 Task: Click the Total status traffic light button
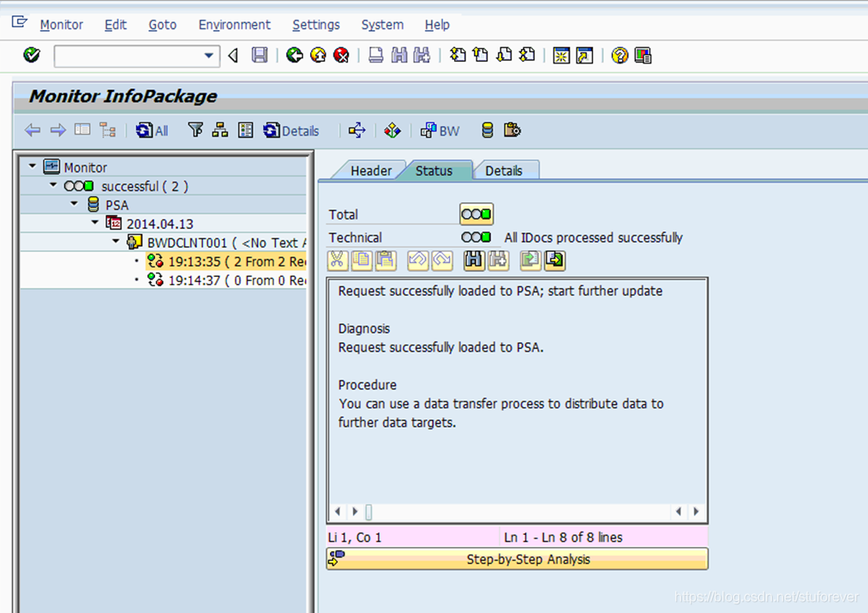point(476,214)
